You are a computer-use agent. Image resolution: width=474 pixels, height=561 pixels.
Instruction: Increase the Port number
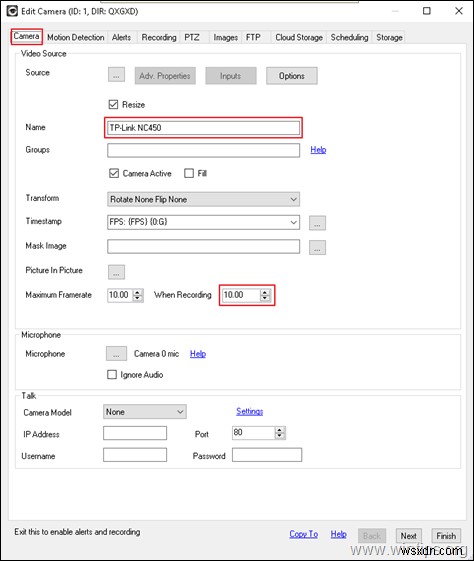pos(280,430)
